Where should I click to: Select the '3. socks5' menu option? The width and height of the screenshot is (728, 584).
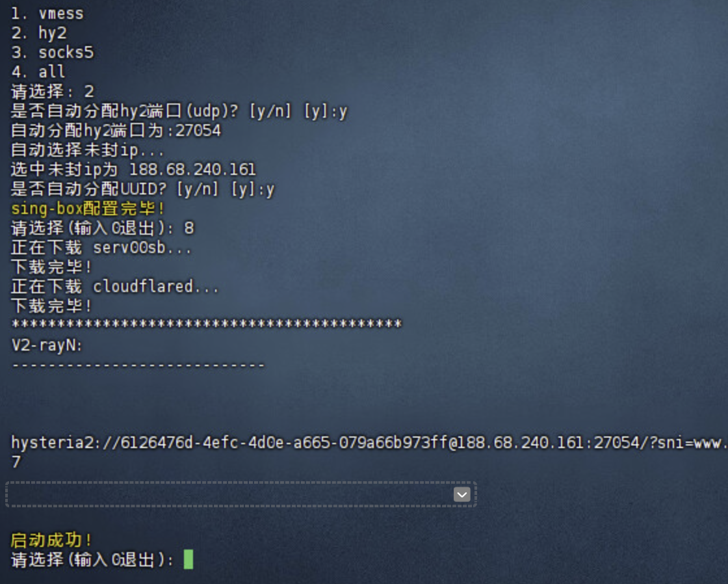tap(53, 53)
